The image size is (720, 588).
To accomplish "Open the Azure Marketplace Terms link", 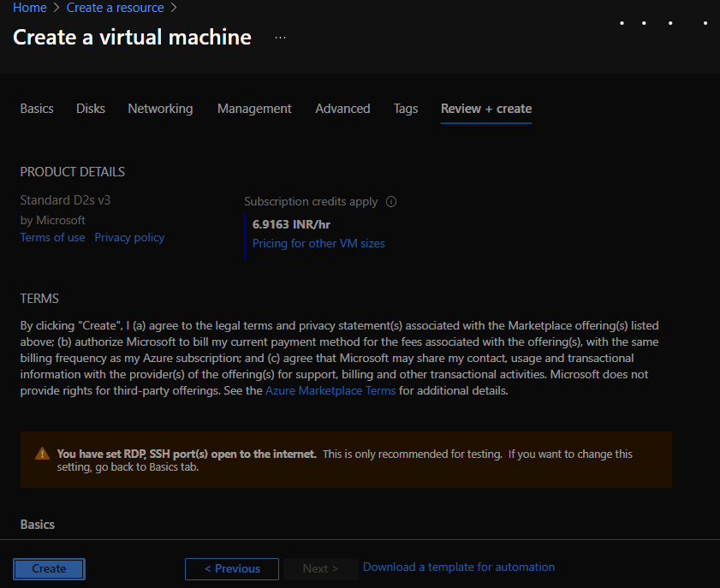I will pos(330,390).
